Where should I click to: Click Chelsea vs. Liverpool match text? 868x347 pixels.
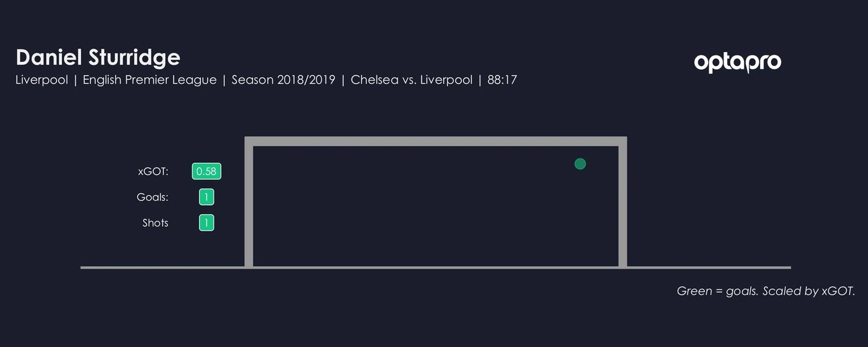click(x=411, y=80)
